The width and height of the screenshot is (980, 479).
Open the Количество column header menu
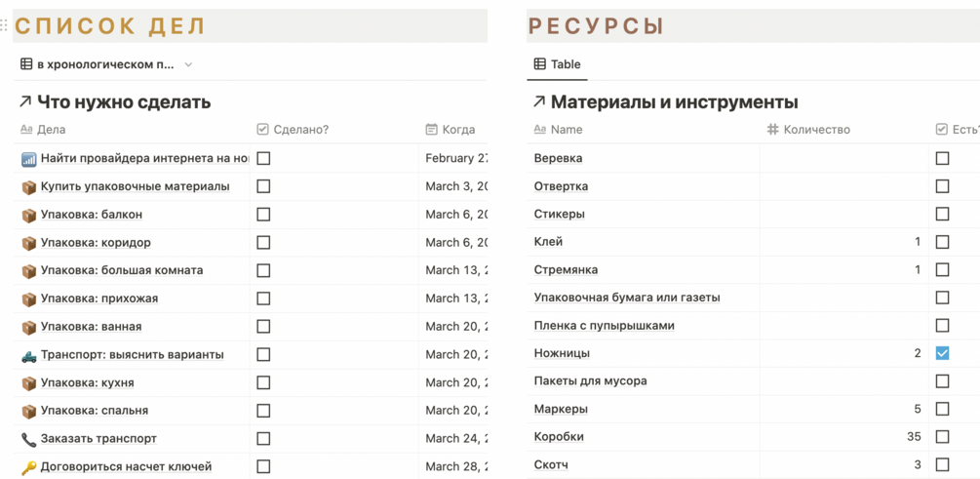816,129
